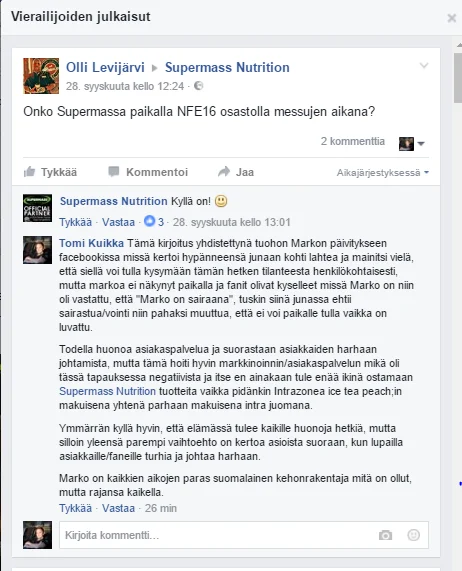The height and width of the screenshot is (571, 462).
Task: Click Olli Levijärvi's profile picture
Action: point(41,76)
